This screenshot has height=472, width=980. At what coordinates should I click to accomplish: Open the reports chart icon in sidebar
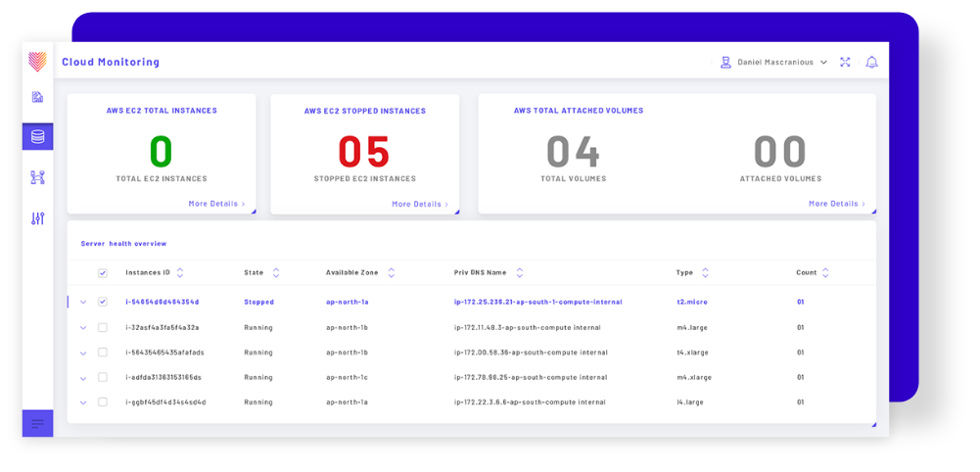click(x=37, y=97)
